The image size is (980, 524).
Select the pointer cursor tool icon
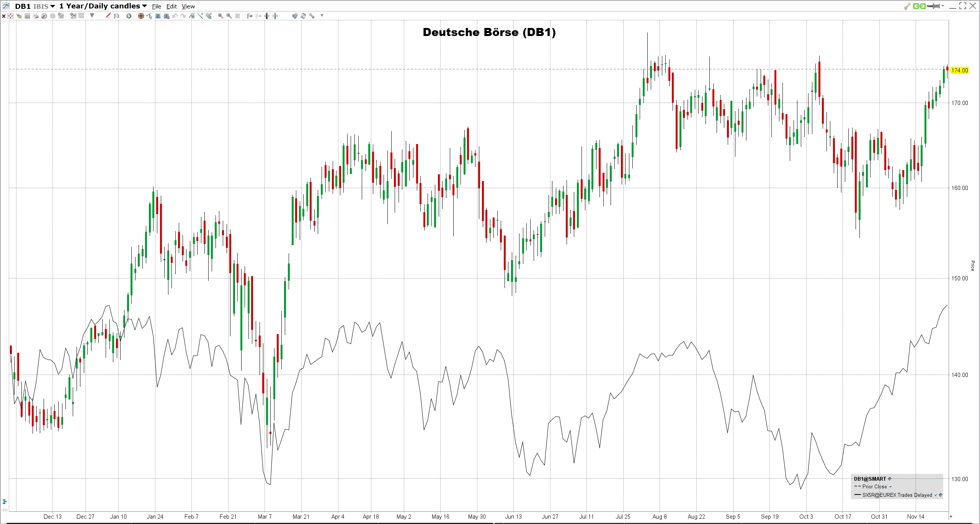pos(149,16)
